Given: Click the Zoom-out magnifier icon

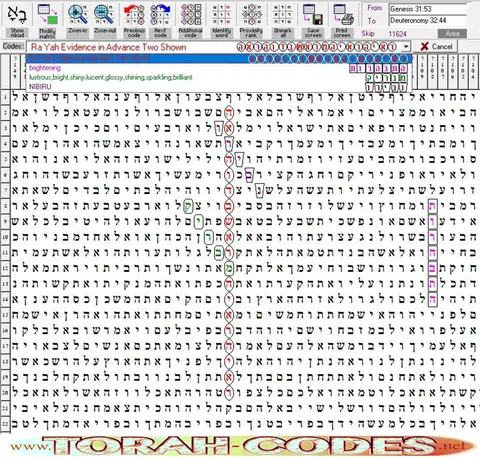Looking at the screenshot, I should pyautogui.click(x=105, y=15).
